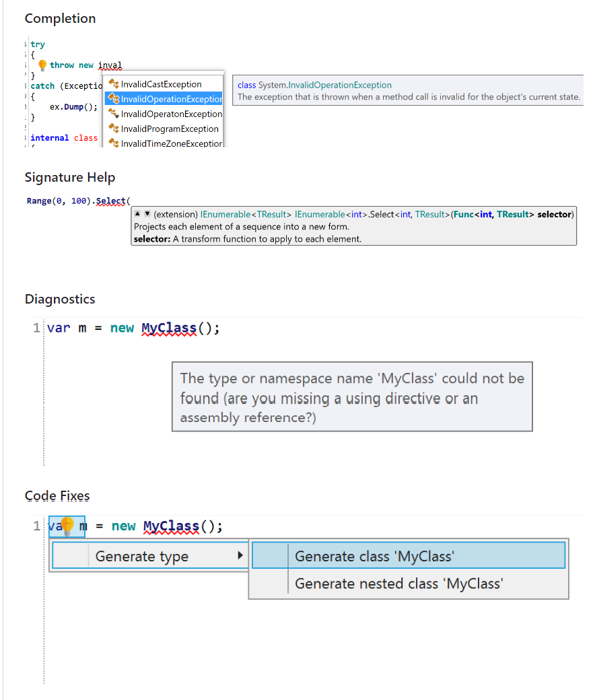
Task: Click the Signature Help heading
Action: pos(70,177)
